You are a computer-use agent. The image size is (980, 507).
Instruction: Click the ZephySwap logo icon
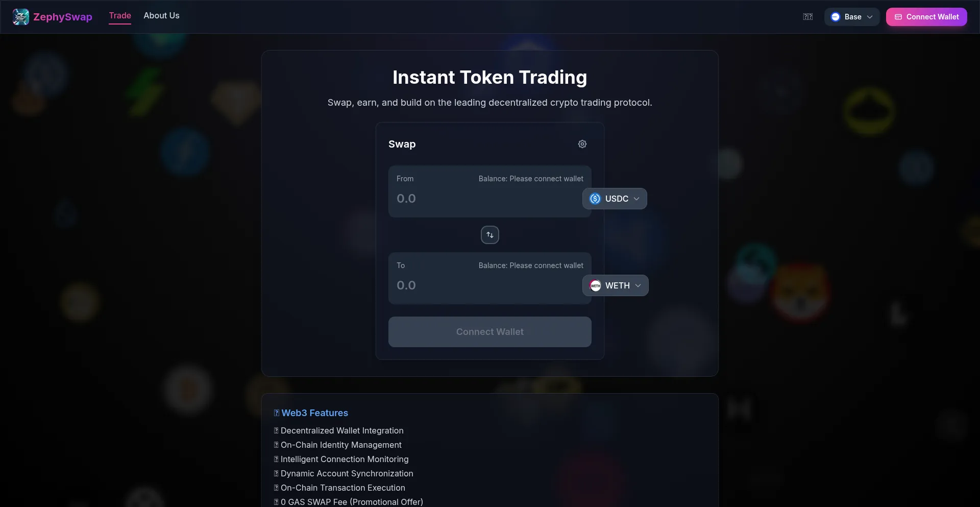[x=21, y=17]
